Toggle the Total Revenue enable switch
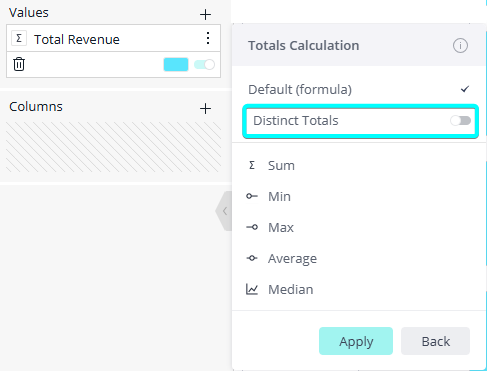 pyautogui.click(x=204, y=64)
